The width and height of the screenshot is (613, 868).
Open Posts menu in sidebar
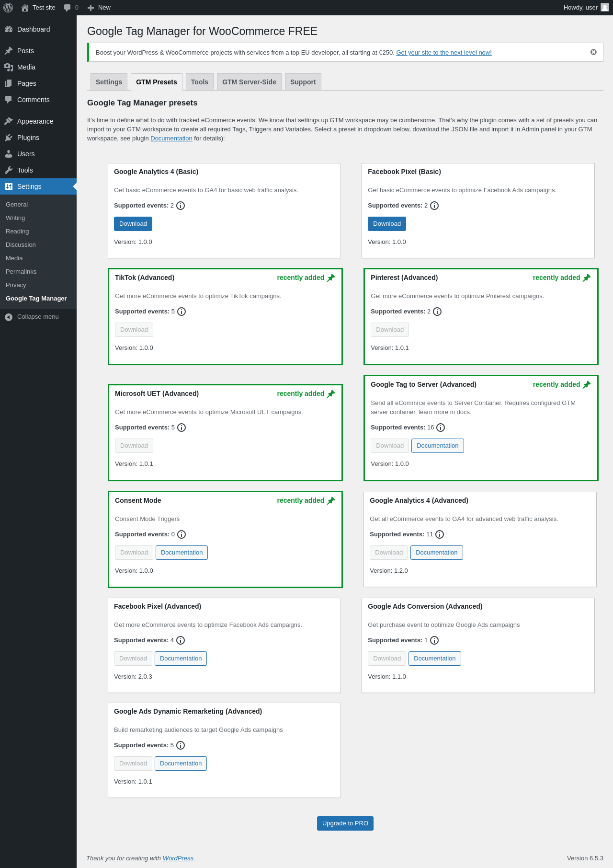pos(38,51)
